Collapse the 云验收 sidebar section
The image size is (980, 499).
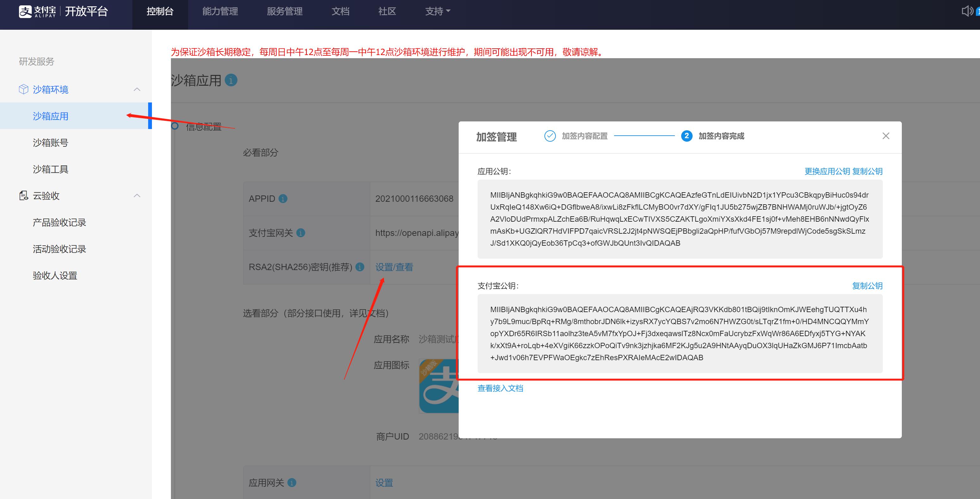tap(137, 196)
